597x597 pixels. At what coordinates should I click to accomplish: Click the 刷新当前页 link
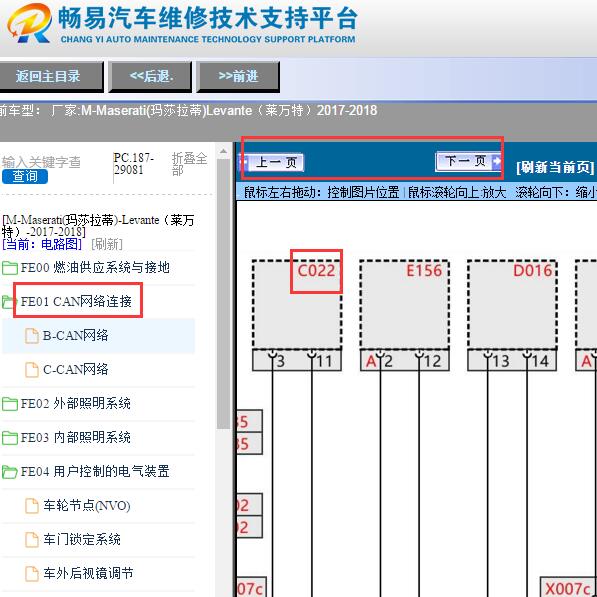click(x=555, y=167)
